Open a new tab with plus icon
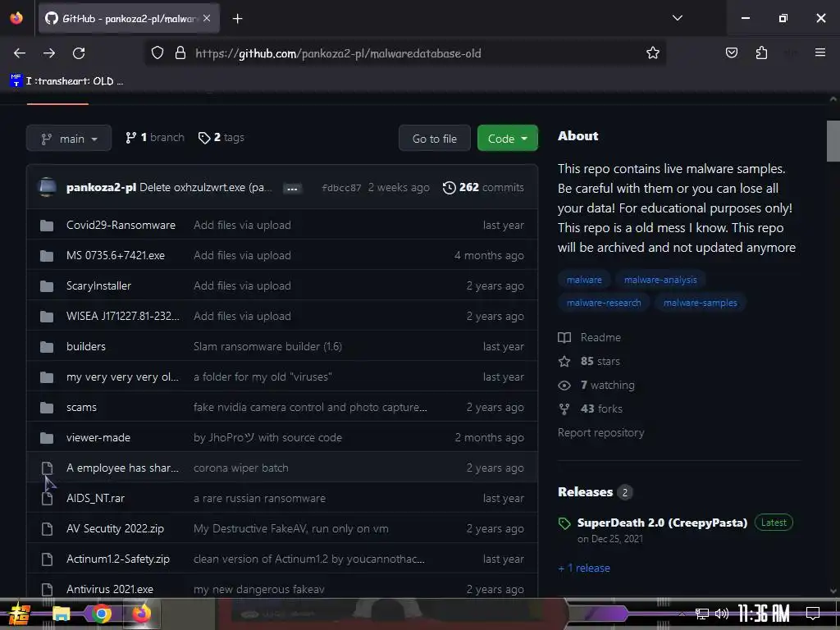 pos(237,19)
